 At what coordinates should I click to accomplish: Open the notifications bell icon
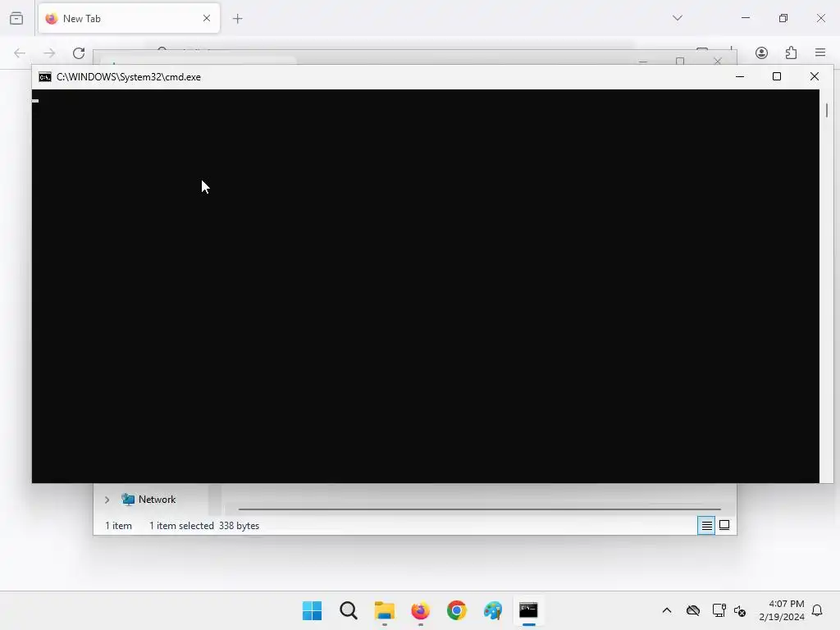pyautogui.click(x=817, y=610)
